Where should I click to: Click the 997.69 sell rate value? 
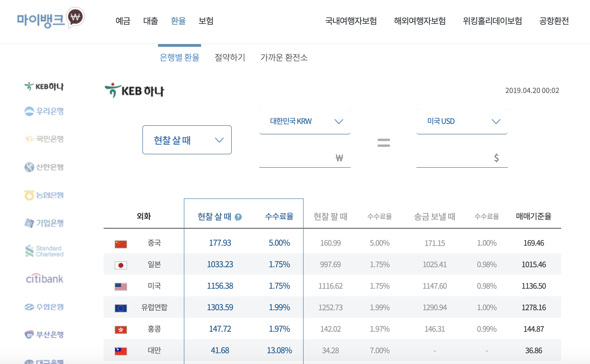click(331, 265)
